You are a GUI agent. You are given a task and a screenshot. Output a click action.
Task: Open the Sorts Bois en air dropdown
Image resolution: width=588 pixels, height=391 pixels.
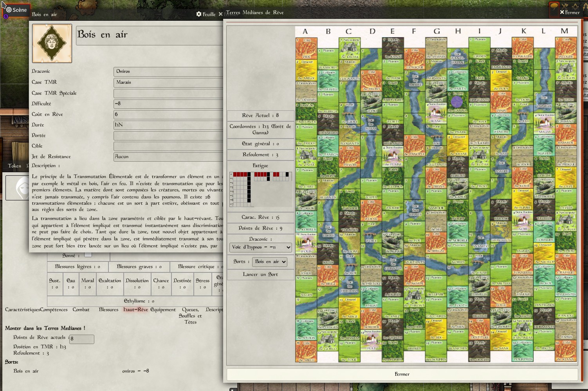tap(270, 261)
